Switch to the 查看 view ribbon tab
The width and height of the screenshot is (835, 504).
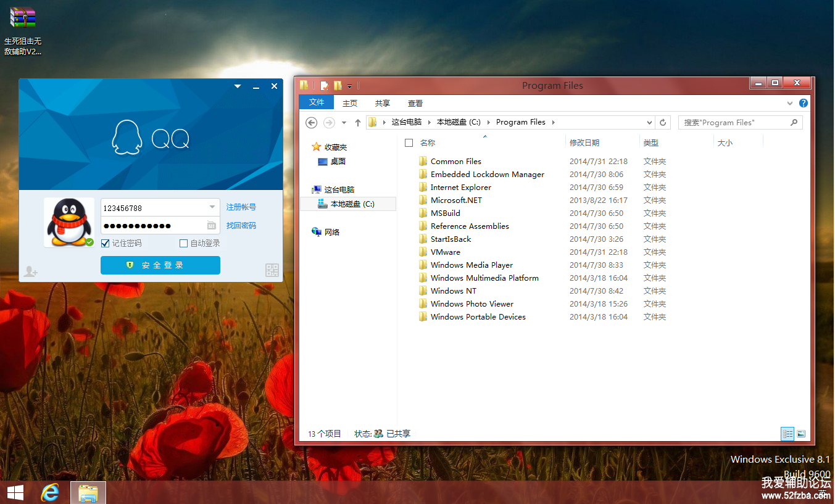[415, 103]
